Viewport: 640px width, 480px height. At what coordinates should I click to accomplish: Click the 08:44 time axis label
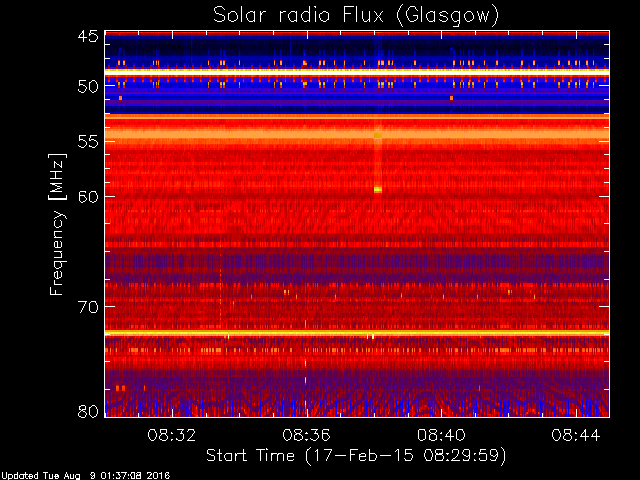(576, 435)
